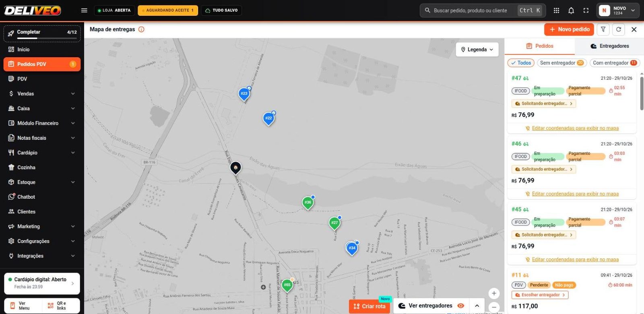This screenshot has height=314, width=644.
Task: Switch to the Pedidos tab
Action: 539,46
